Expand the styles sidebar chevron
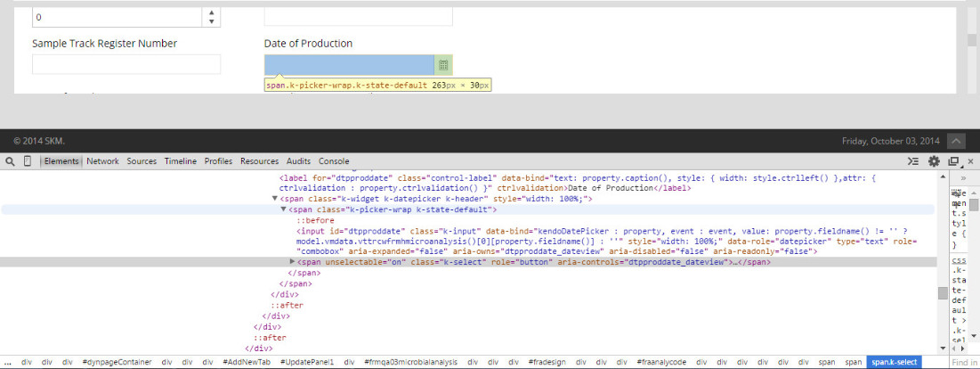The height and width of the screenshot is (369, 980). [963, 177]
